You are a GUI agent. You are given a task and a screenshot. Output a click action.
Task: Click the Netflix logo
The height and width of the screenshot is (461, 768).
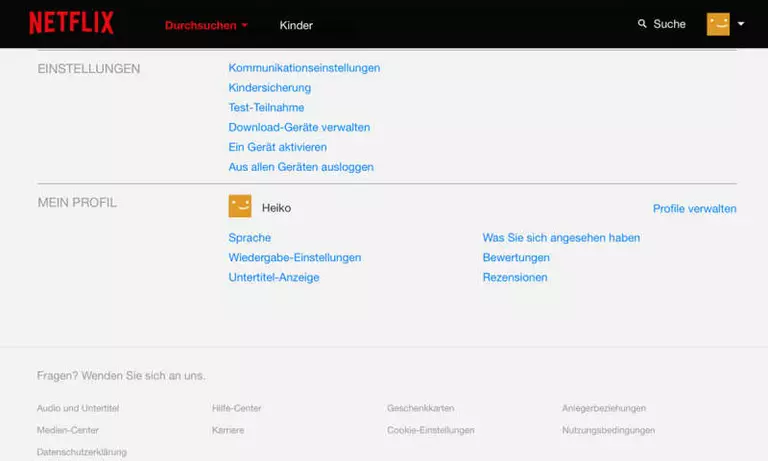click(71, 23)
